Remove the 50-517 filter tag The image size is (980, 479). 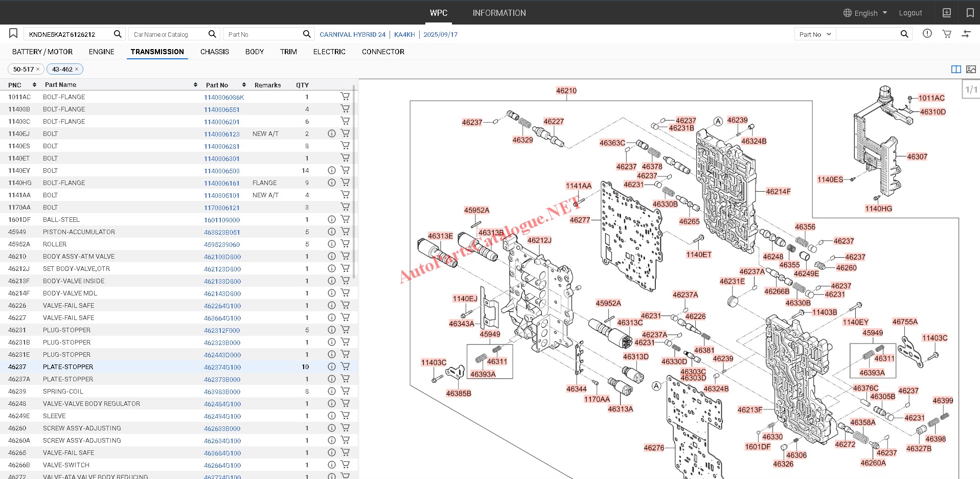(x=38, y=69)
